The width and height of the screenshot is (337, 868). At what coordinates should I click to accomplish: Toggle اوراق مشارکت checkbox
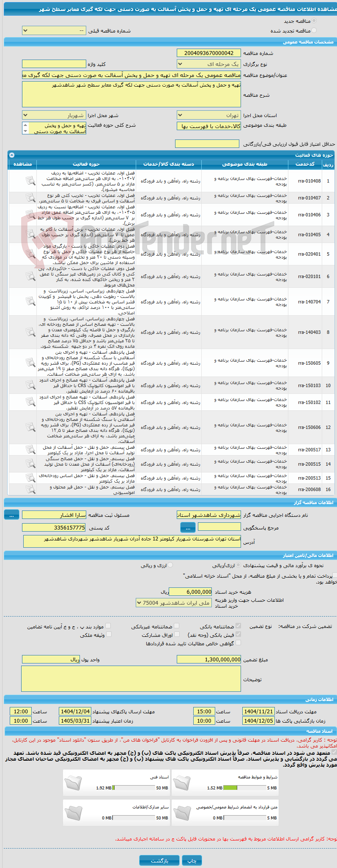177,634
